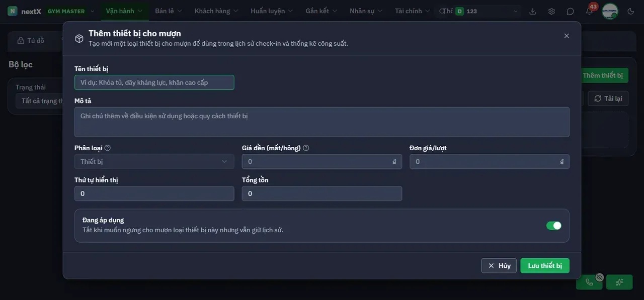Open the Phân loại dropdown
644x300 pixels.
click(154, 161)
